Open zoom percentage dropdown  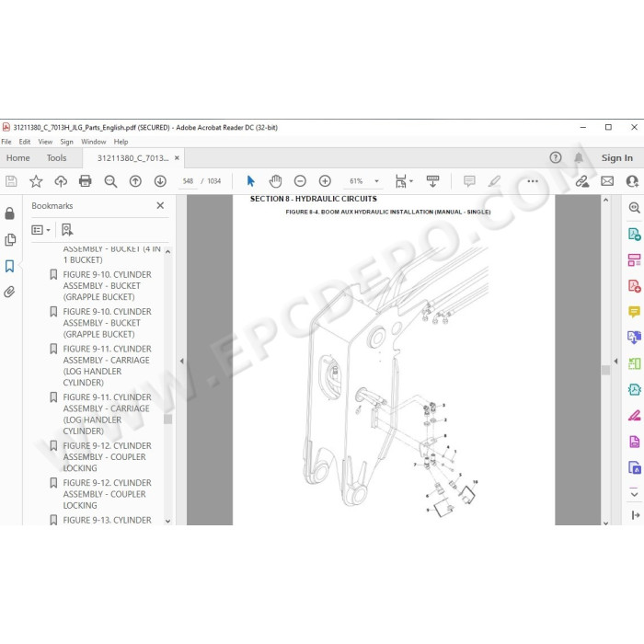click(376, 181)
